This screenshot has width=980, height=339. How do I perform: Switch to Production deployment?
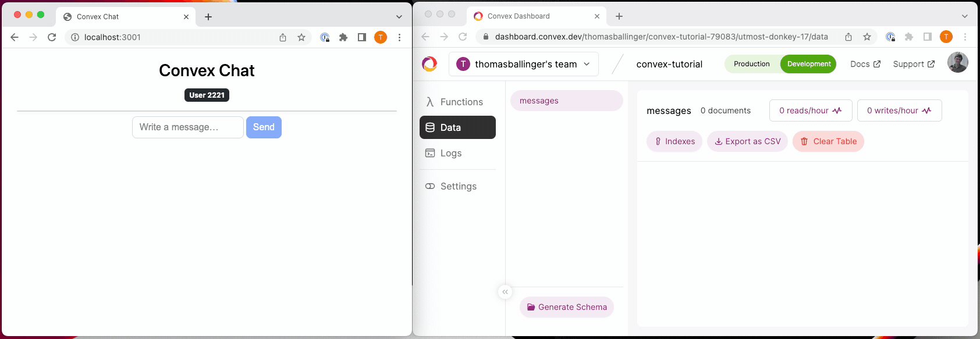click(x=751, y=64)
